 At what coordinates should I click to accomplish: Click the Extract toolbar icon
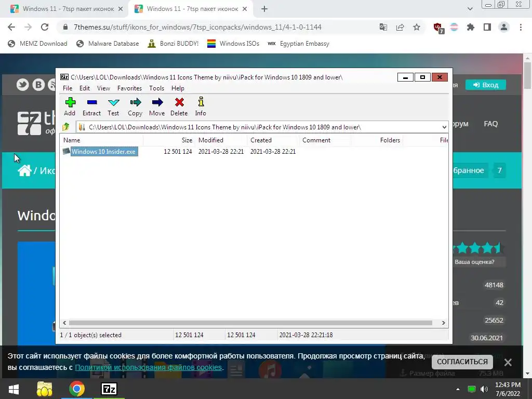pyautogui.click(x=91, y=107)
